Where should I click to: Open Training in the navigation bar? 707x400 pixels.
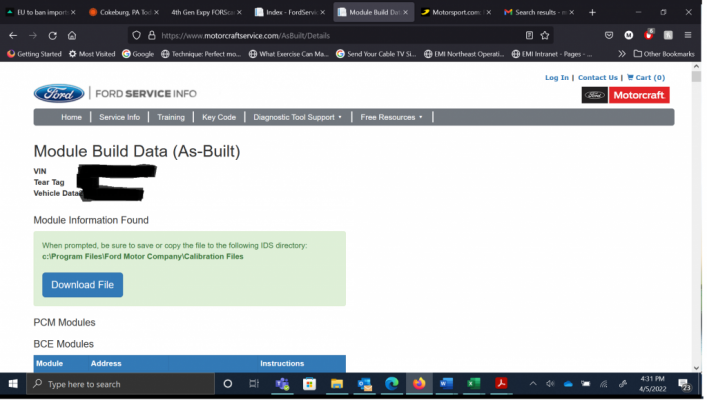tap(171, 117)
